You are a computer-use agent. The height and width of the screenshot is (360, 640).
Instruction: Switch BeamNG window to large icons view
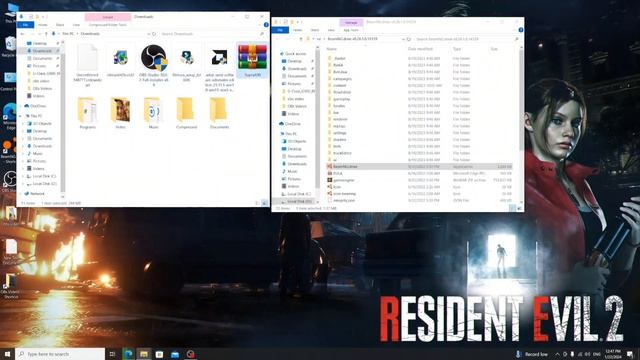(520, 208)
